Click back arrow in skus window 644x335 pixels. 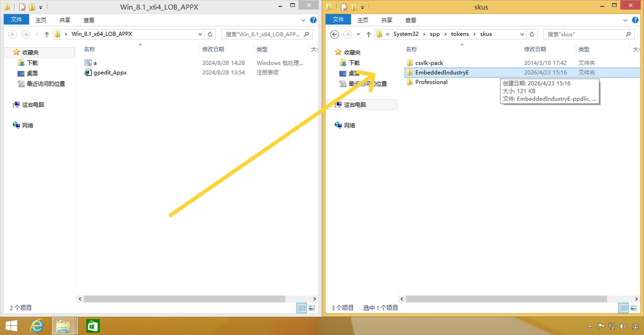[x=335, y=34]
